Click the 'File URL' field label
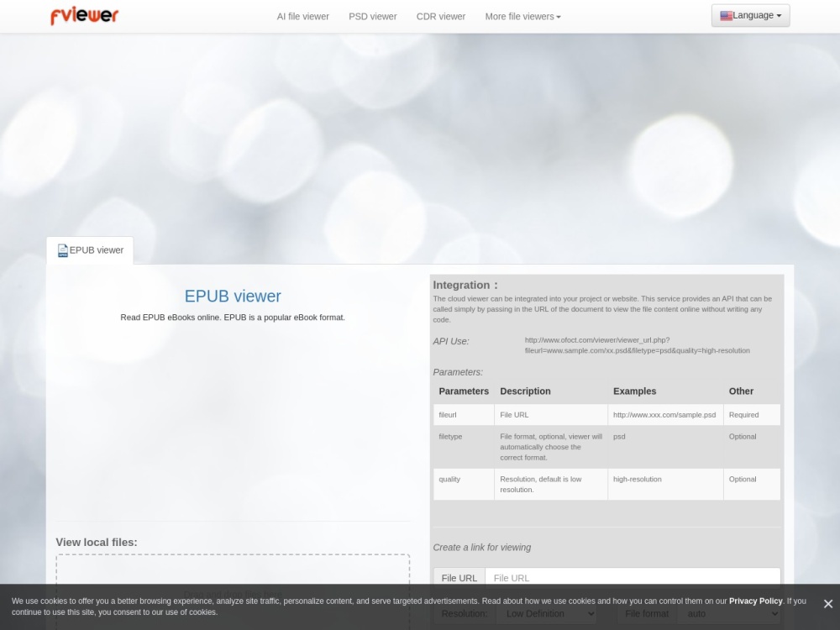Image resolution: width=840 pixels, height=630 pixels. pos(459,578)
